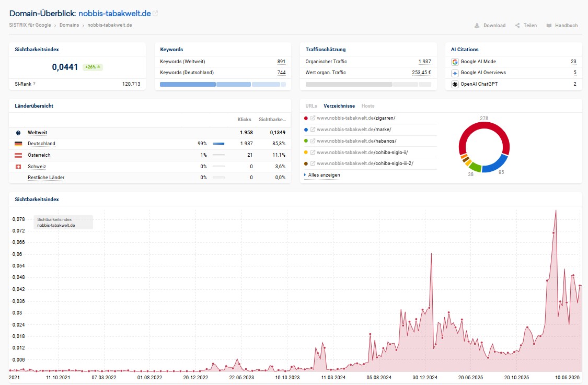Click the Schweiz flag icon
Image resolution: width=588 pixels, height=385 pixels.
(x=18, y=167)
